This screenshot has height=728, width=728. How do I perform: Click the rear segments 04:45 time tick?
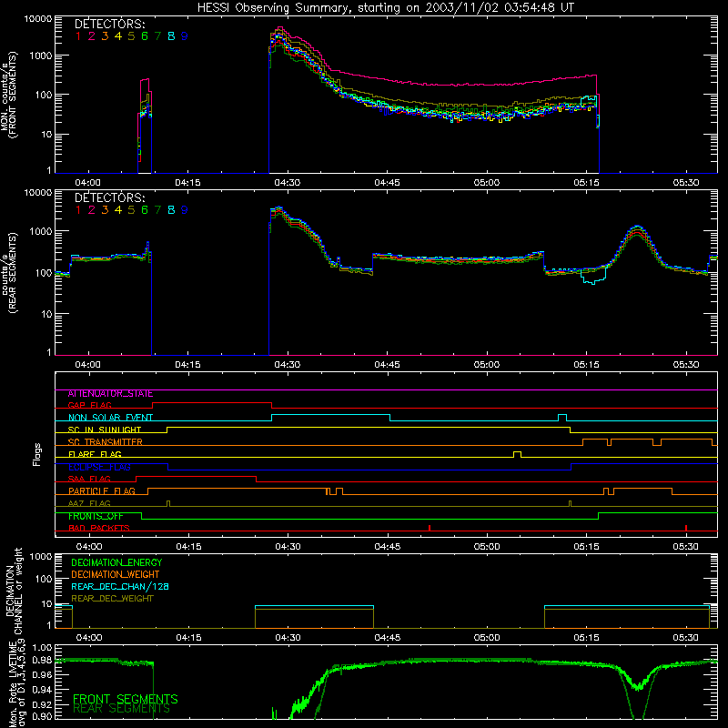387,365
